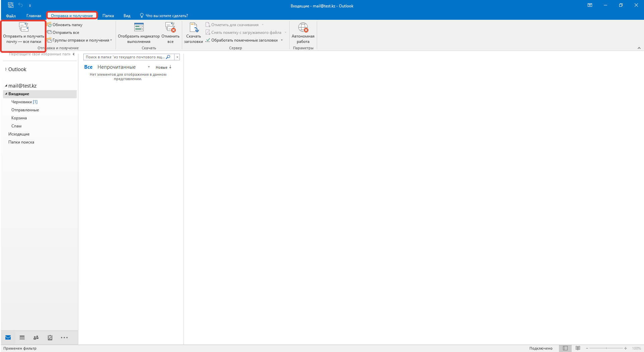Open Quick Access Toolbar customize dropdown
Viewport: 644px width, 352px height.
pos(30,5)
